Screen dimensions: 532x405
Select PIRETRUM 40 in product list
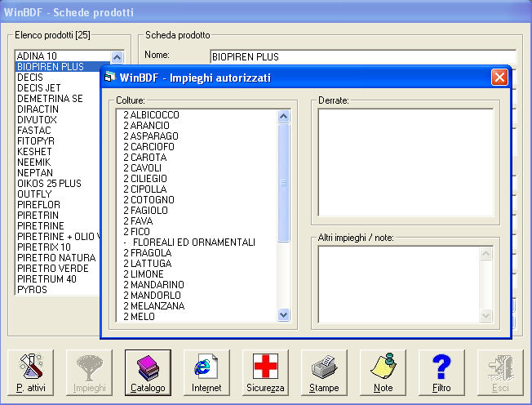point(58,278)
